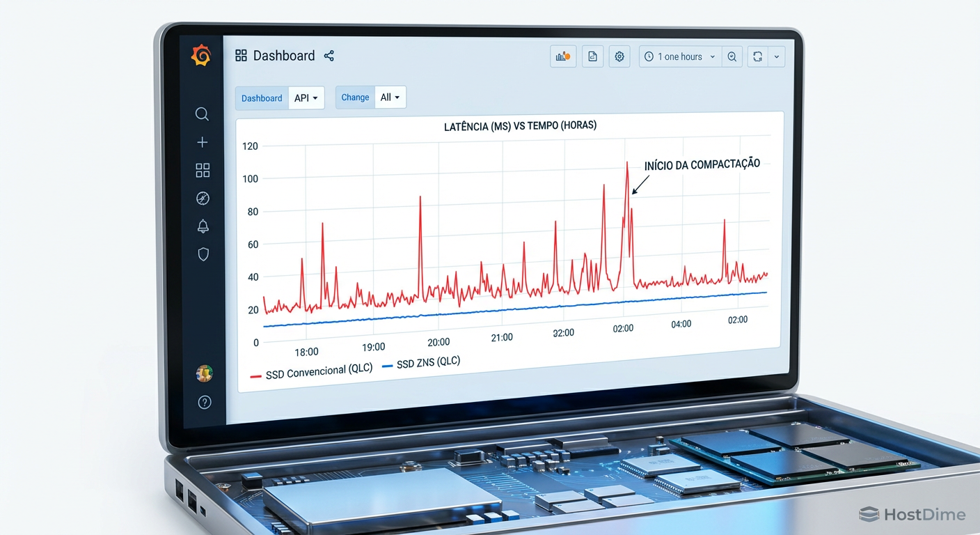This screenshot has height=535, width=980.
Task: Open search from sidebar magnifier icon
Action: coord(202,114)
